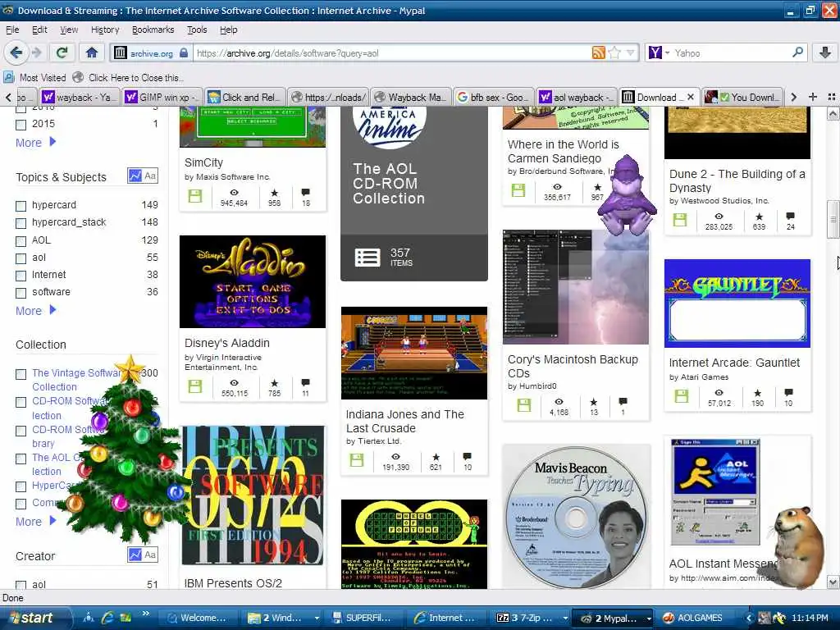This screenshot has height=630, width=840.
Task: Click Topics & Subjects chart view icon
Action: 135,176
